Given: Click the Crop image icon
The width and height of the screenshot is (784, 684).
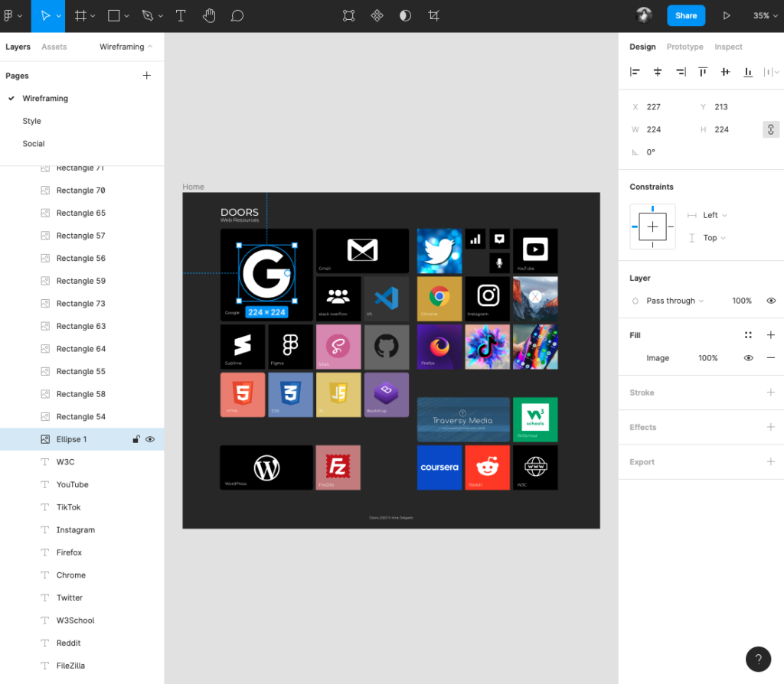Looking at the screenshot, I should 433,15.
